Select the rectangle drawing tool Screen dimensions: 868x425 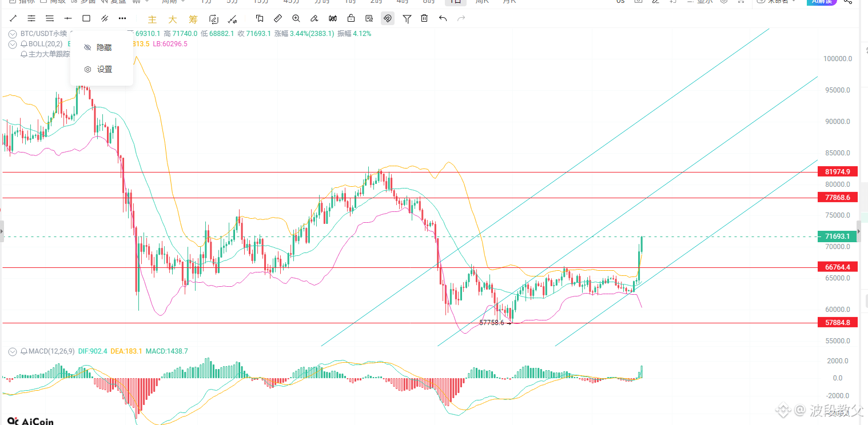[86, 18]
